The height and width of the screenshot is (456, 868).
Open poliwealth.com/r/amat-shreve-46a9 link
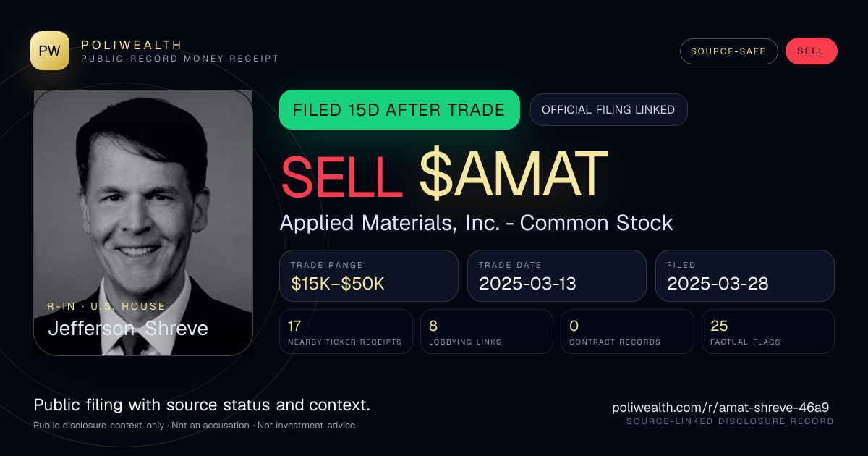(x=720, y=408)
